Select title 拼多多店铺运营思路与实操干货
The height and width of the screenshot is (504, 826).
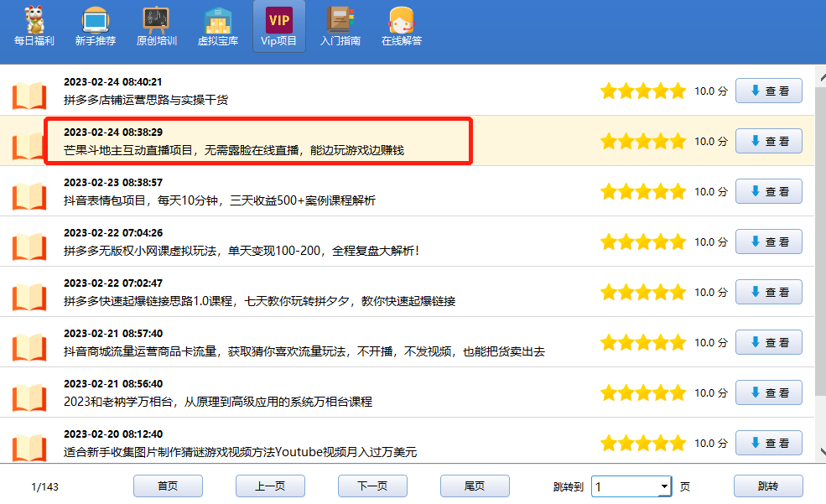[x=146, y=100]
